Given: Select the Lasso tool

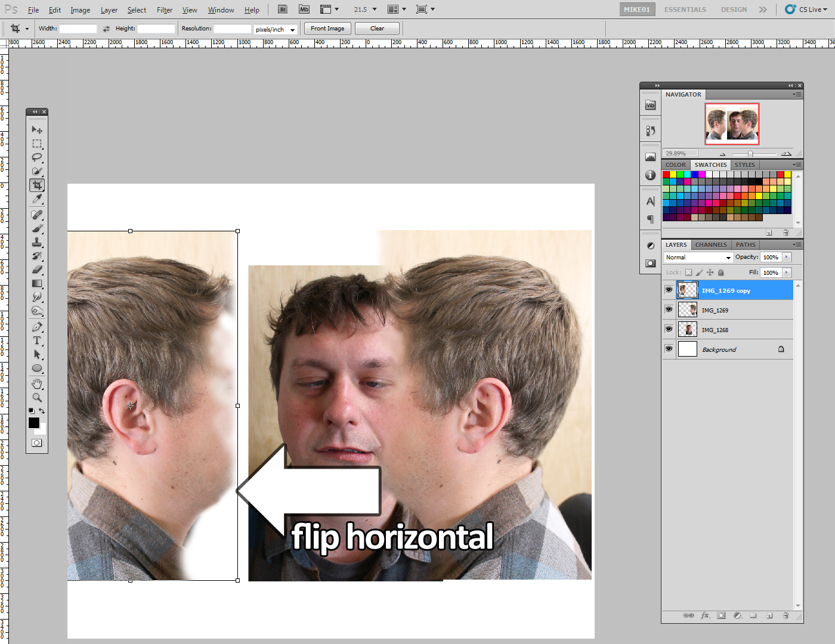Looking at the screenshot, I should (x=37, y=157).
